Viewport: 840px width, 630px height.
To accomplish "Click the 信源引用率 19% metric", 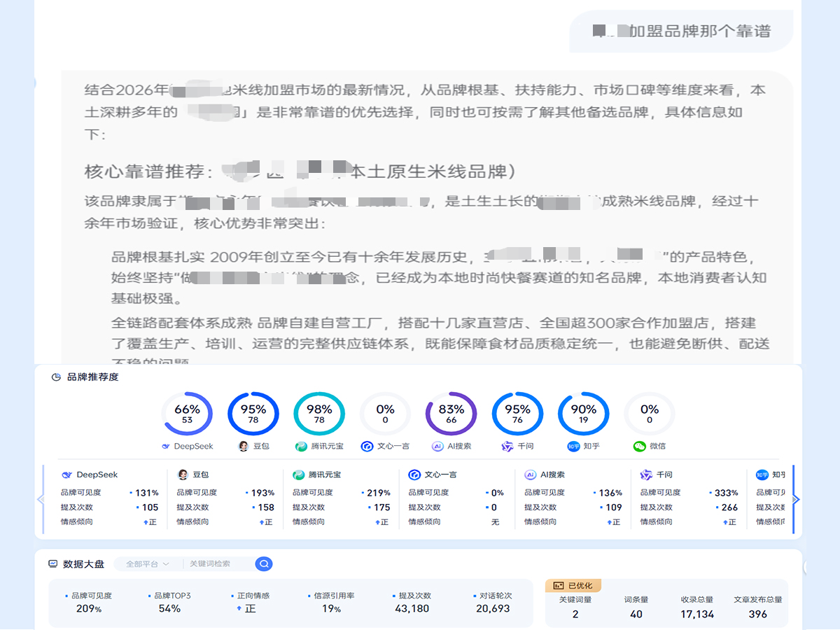I will point(331,603).
